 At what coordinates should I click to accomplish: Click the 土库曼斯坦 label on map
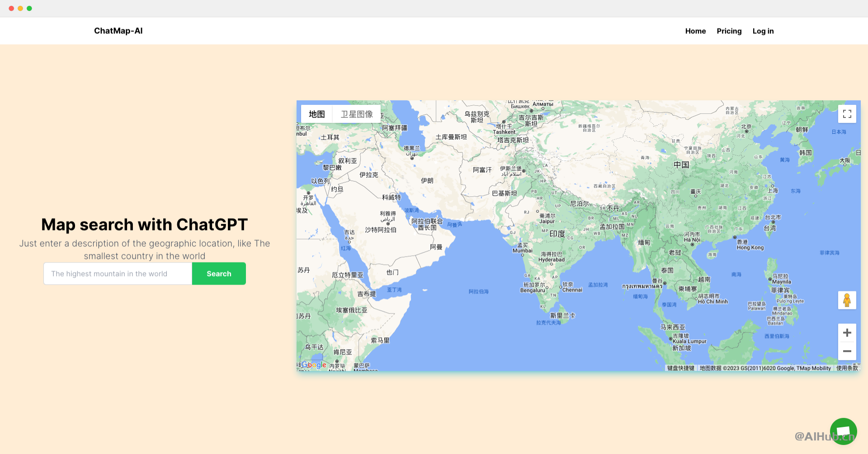click(x=451, y=137)
